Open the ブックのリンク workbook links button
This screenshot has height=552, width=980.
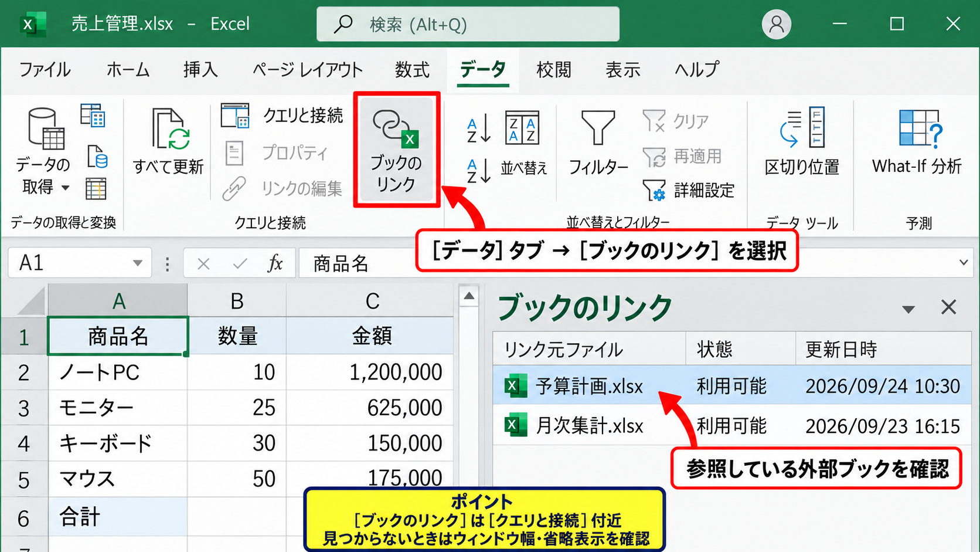[397, 150]
